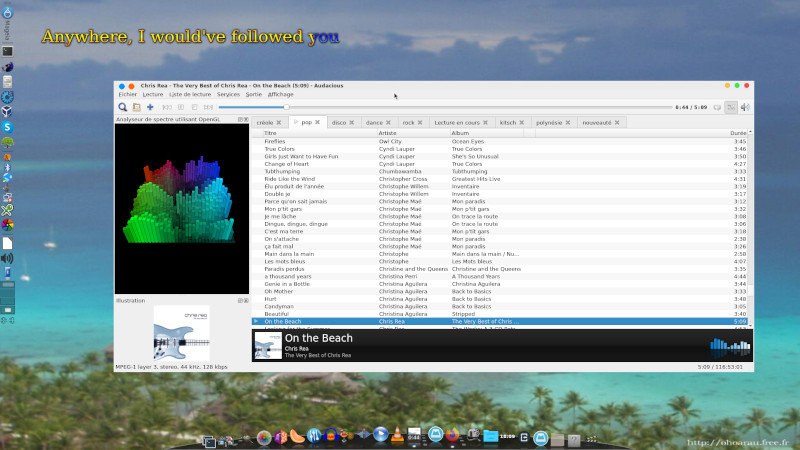Sort playlist by Artiste column header
The width and height of the screenshot is (800, 450).
tap(388, 132)
